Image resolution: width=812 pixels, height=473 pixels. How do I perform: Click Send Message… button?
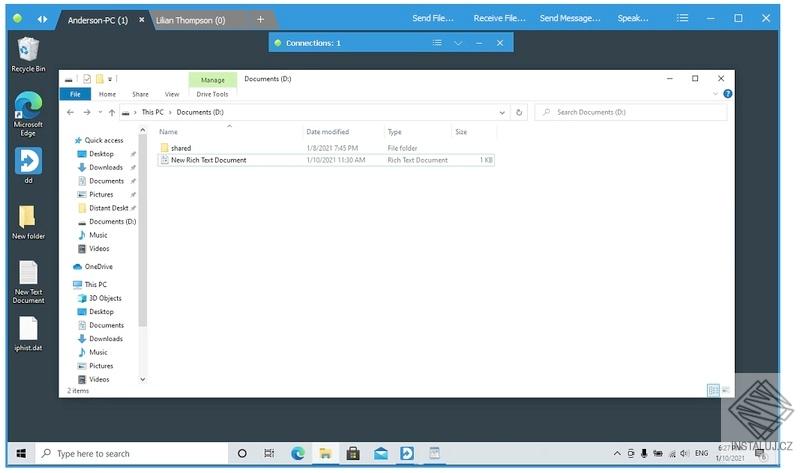point(570,18)
